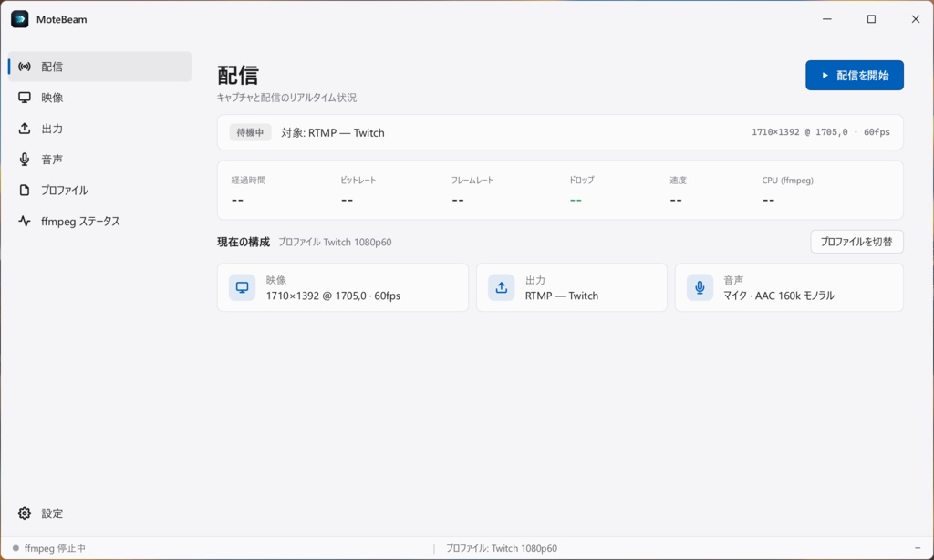Click プロファイル: Twitch 1080p60 in status bar
Viewport: 934px width, 560px height.
tap(502, 548)
